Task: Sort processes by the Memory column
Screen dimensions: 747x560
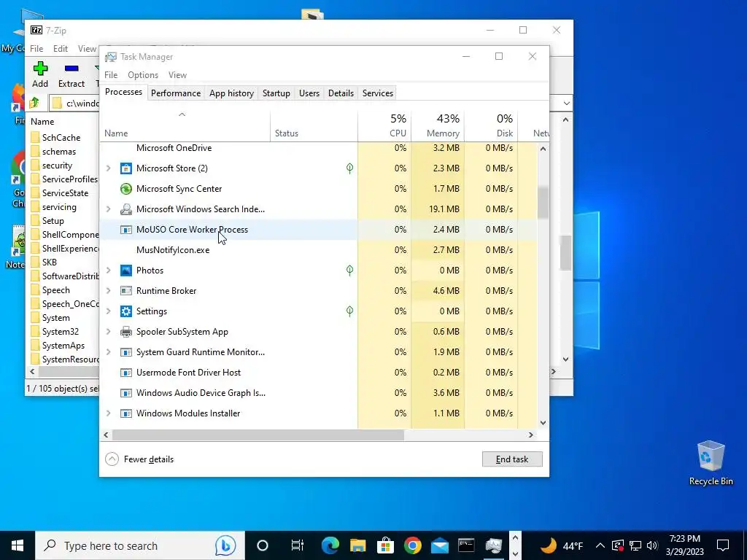Action: 438,125
